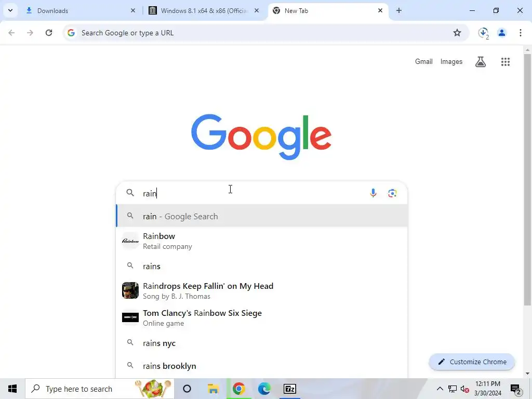Open the Windows Start menu
The width and height of the screenshot is (532, 399).
[12, 389]
